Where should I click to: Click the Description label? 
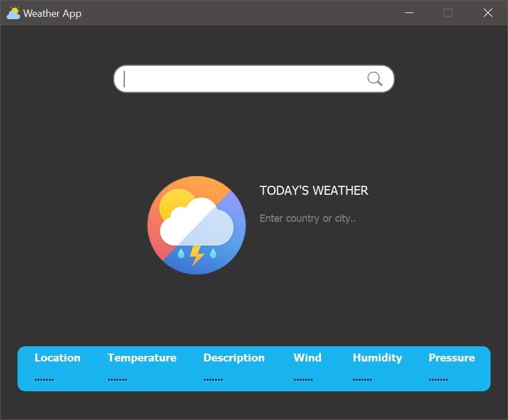[x=234, y=358]
